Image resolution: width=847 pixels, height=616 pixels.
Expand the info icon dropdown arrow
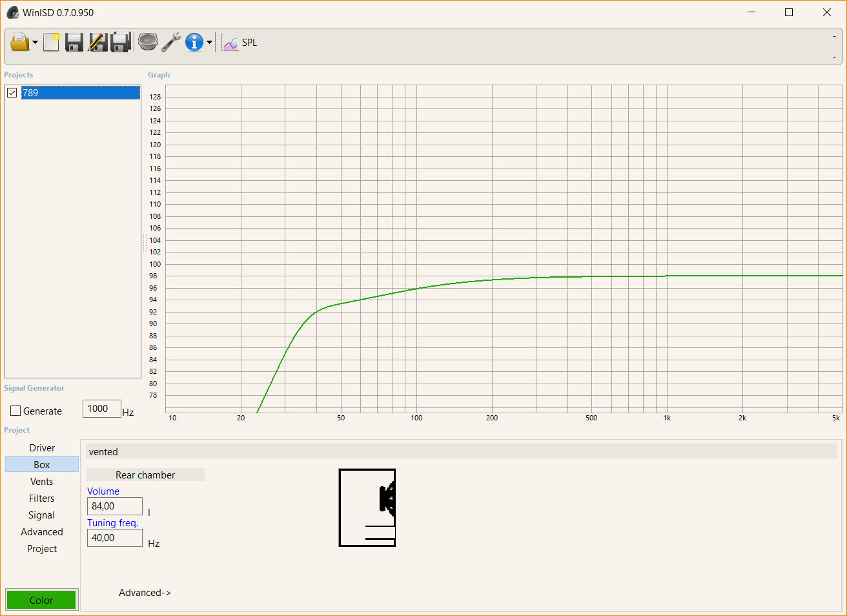pyautogui.click(x=209, y=43)
